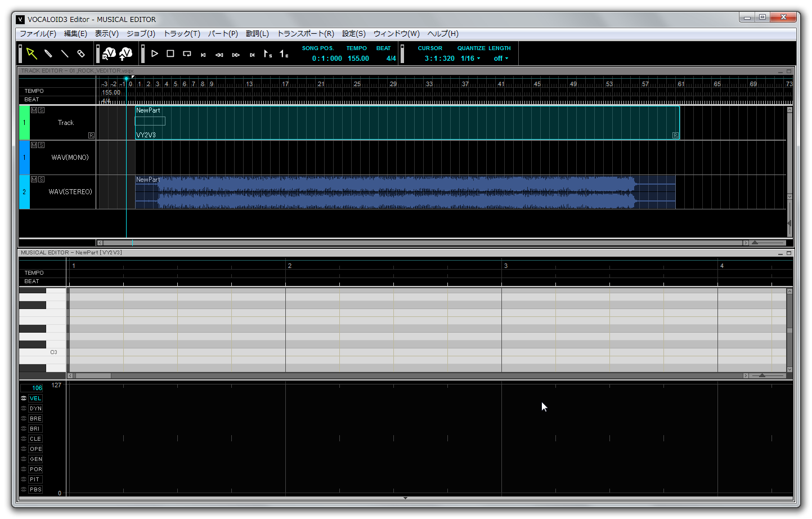Screen dimensions: 812x519
Task: Toggle the CLE eye visibility icon
Action: coord(24,439)
